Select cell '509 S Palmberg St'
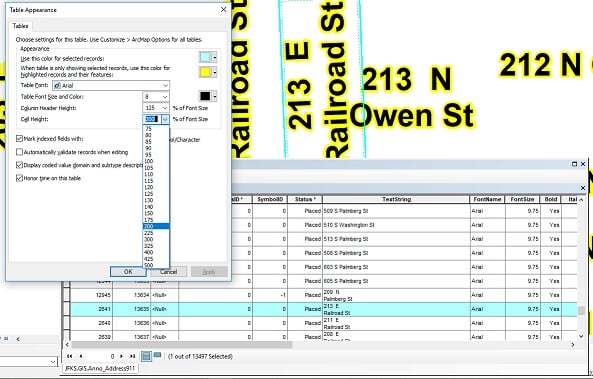Image resolution: width=593 pixels, height=379 pixels. (x=396, y=211)
